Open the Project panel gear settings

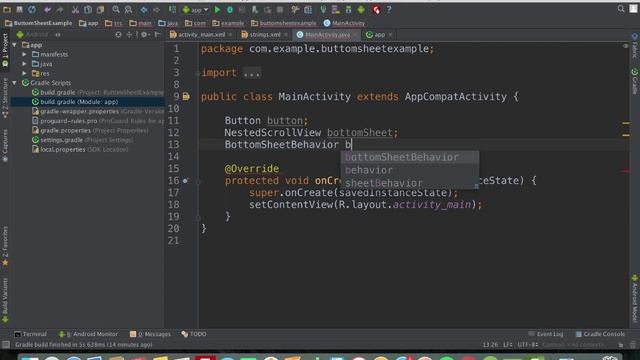(144, 35)
